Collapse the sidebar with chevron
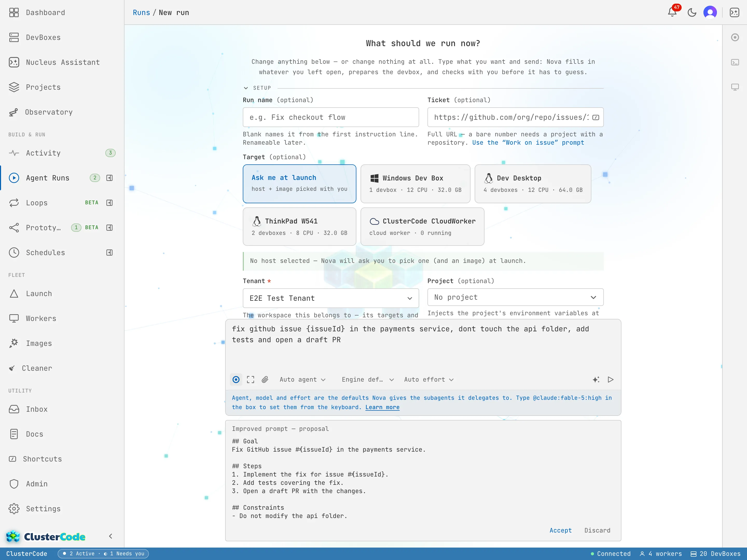Screen dimensions: 747x560 (x=110, y=536)
